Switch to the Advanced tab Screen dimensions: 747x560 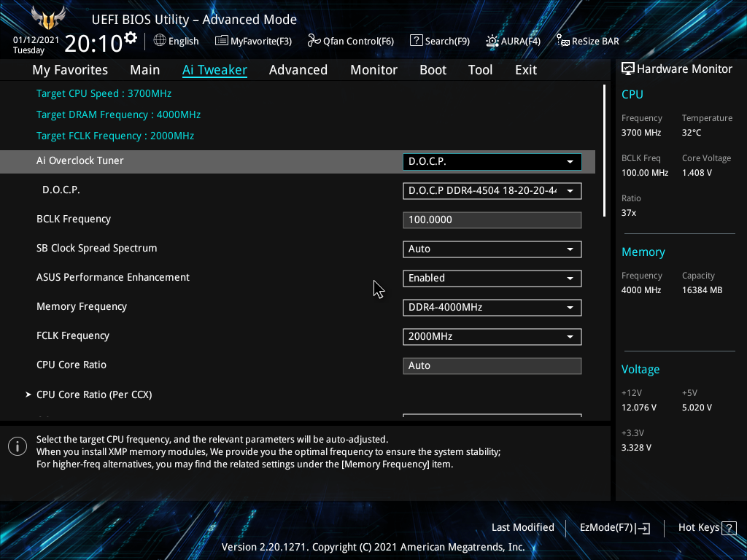pyautogui.click(x=298, y=70)
